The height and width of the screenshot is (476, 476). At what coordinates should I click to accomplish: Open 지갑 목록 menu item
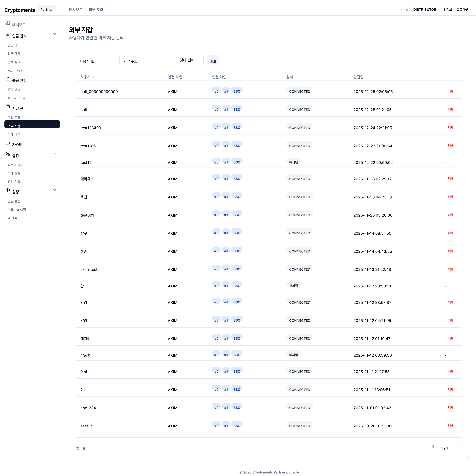click(x=14, y=118)
